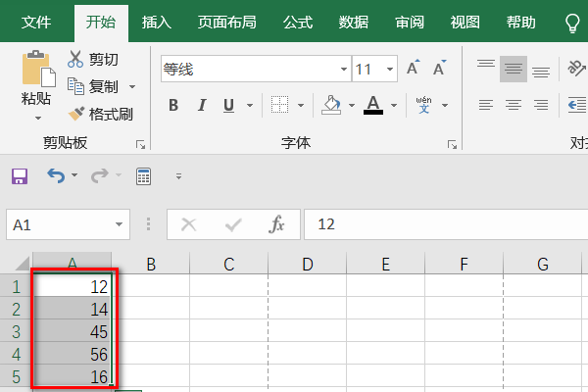Open the phonetic guide dropdown arrow
588x392 pixels.
[445, 106]
